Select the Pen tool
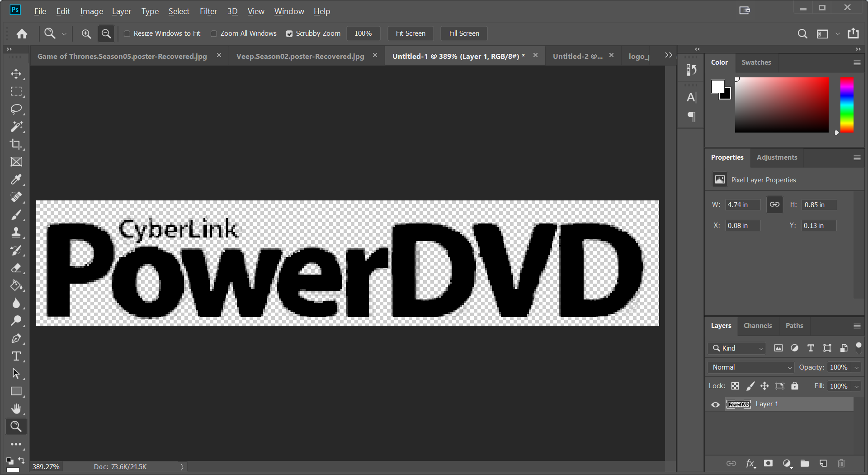Viewport: 868px width, 475px height. [x=16, y=338]
